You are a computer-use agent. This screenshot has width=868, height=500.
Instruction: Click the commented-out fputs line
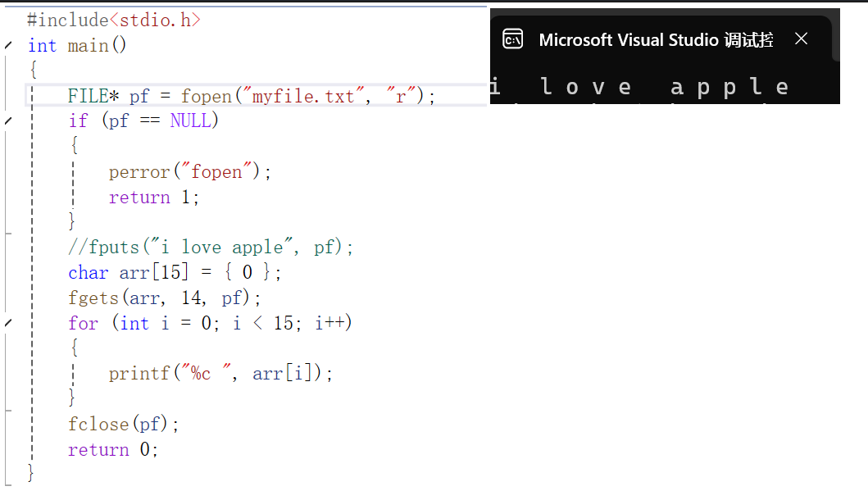pyautogui.click(x=211, y=247)
